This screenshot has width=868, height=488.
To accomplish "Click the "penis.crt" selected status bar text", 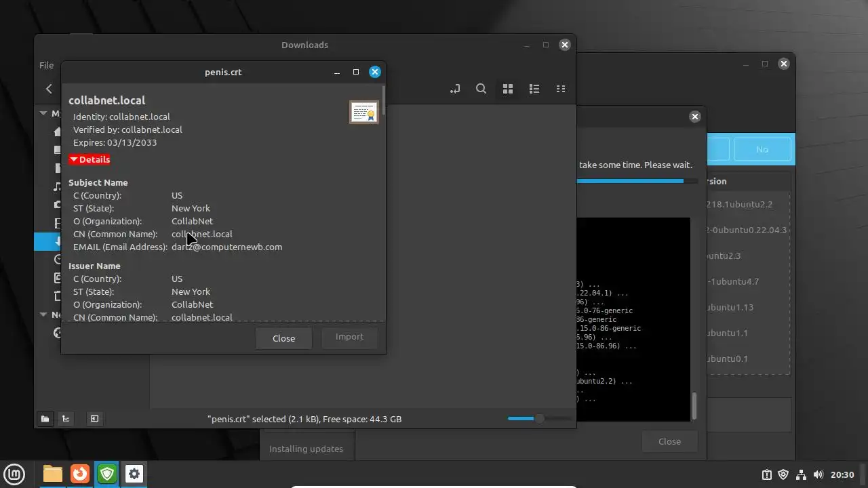I will pos(304,419).
